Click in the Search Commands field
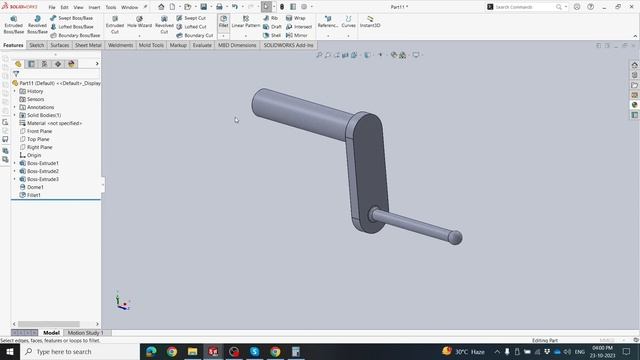The width and height of the screenshot is (640, 360). click(524, 7)
